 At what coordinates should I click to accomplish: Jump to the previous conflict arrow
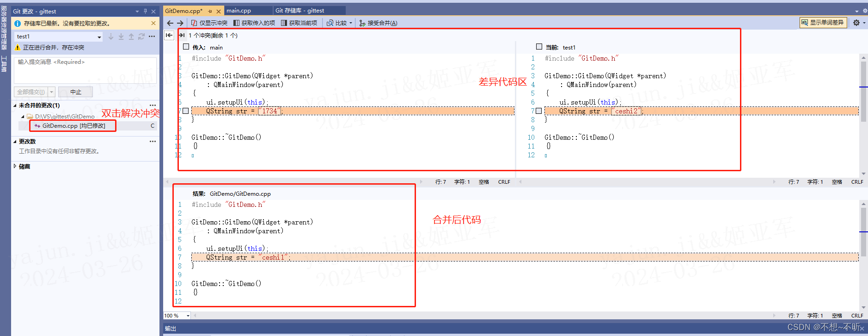point(170,35)
